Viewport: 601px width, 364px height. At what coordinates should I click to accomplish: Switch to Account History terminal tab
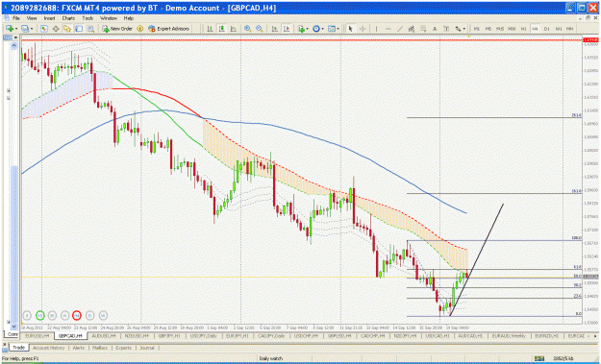coord(49,348)
